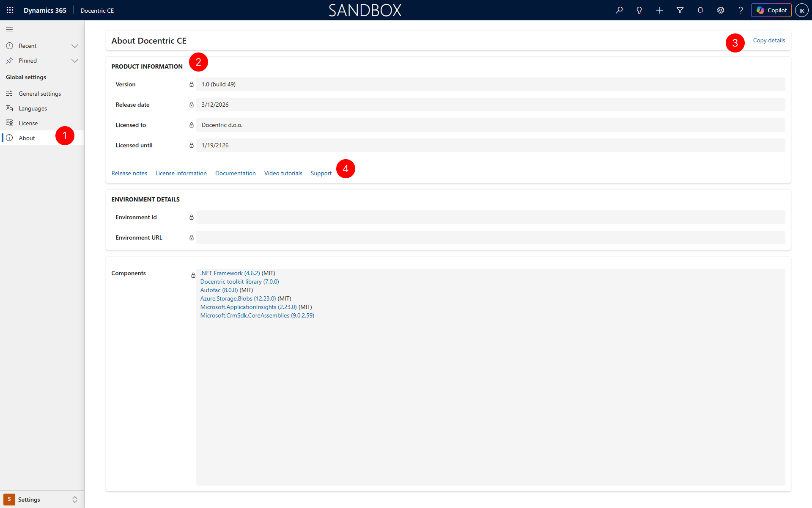The height and width of the screenshot is (508, 812).
Task: Open .NET Framework (4.6.2) component link
Action: click(x=230, y=273)
